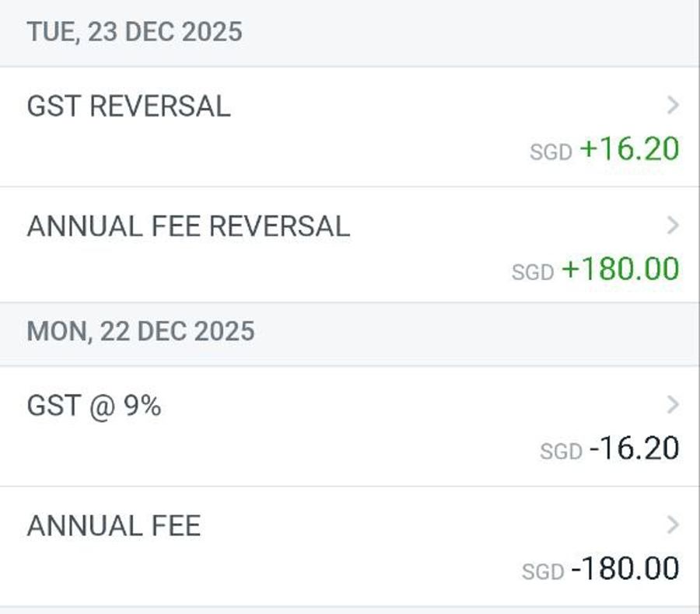This screenshot has height=614, width=700.
Task: Click the '@' symbol in the GST charge
Action: coord(101,406)
